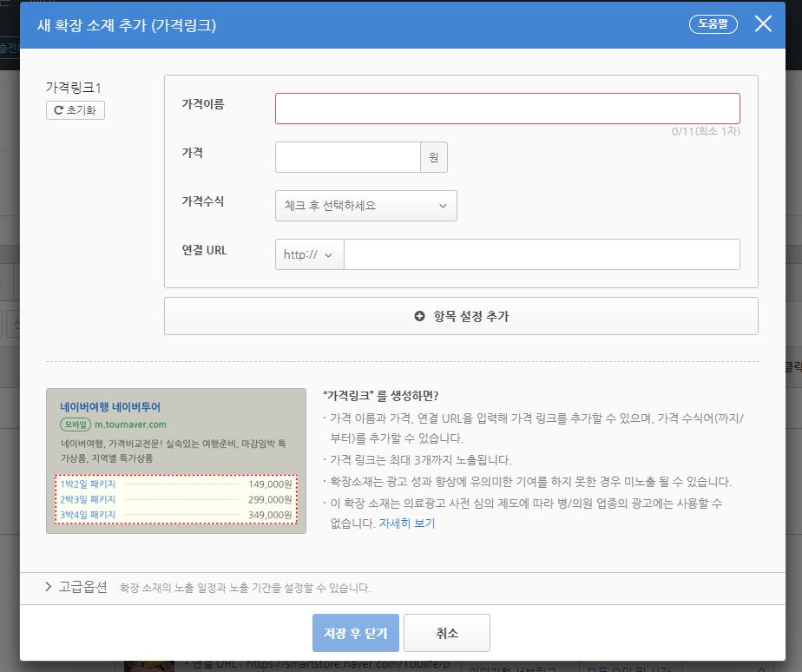
Task: Reset 가격링크1 with the 초기화 button
Action: coord(76,110)
